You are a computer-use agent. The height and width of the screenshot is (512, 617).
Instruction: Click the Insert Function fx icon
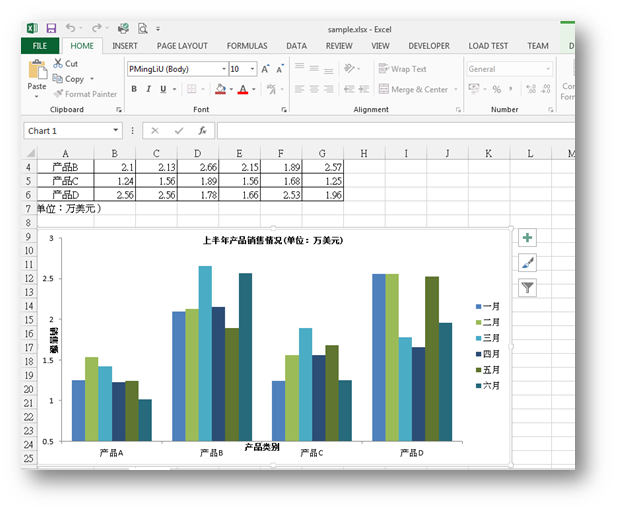pyautogui.click(x=202, y=131)
